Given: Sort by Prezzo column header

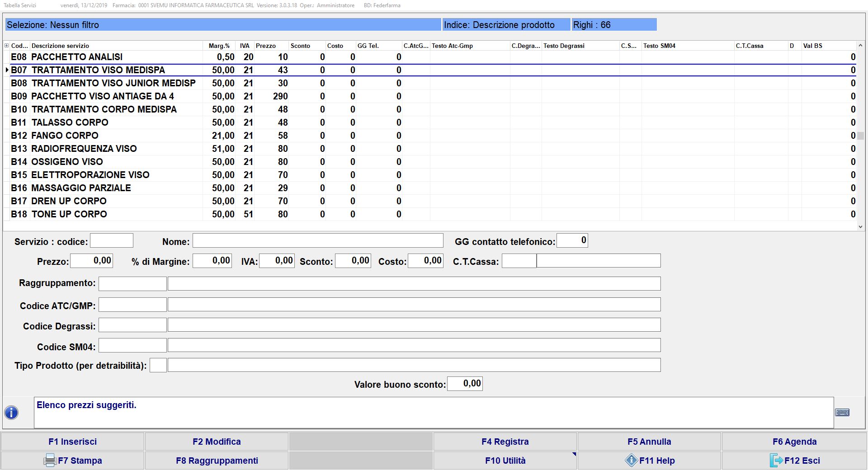Looking at the screenshot, I should point(265,46).
